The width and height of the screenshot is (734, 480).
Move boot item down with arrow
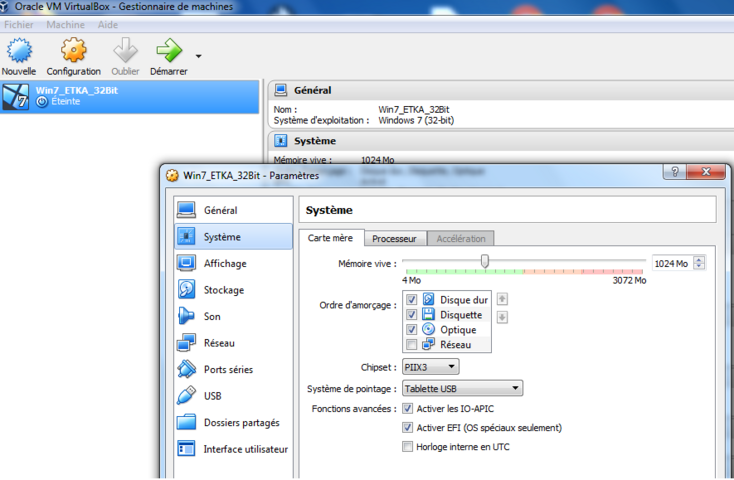pos(502,317)
